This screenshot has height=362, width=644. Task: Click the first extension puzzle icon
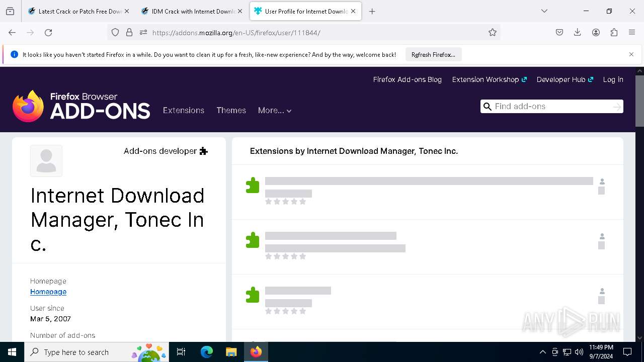pos(253,186)
